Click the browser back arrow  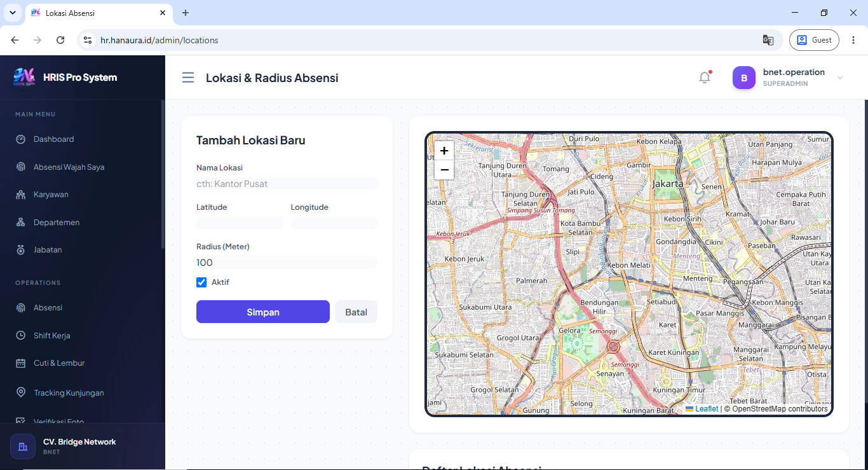pyautogui.click(x=15, y=40)
